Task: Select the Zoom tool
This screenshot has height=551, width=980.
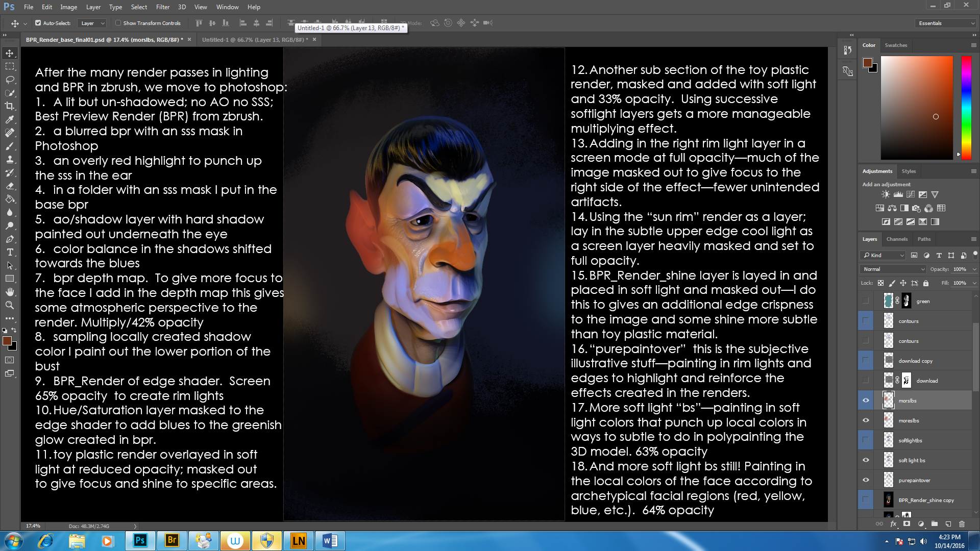Action: 10,305
